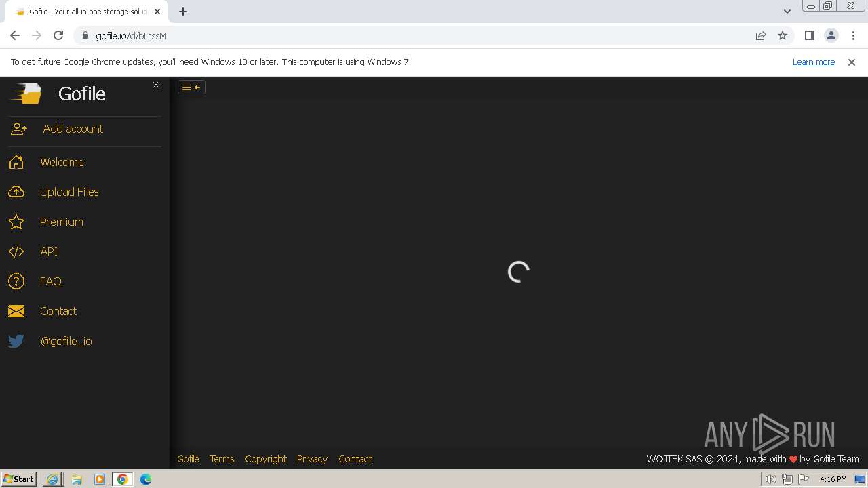This screenshot has height=488, width=868.
Task: Dismiss the Chrome update notification bar
Action: [852, 62]
